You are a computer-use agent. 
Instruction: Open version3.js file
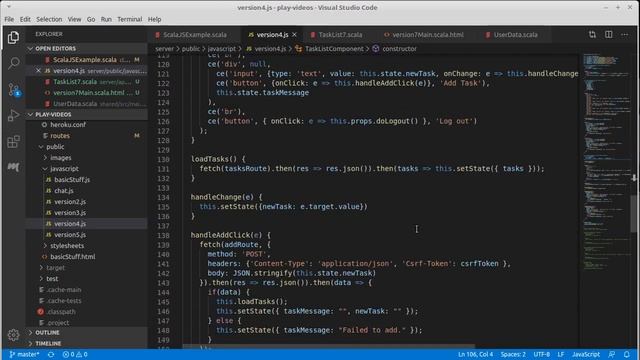[x=70, y=213]
